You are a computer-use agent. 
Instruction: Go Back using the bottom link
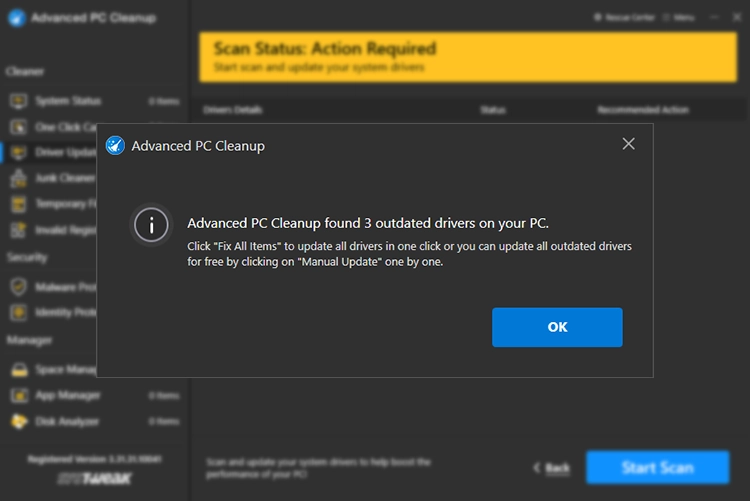(x=552, y=468)
